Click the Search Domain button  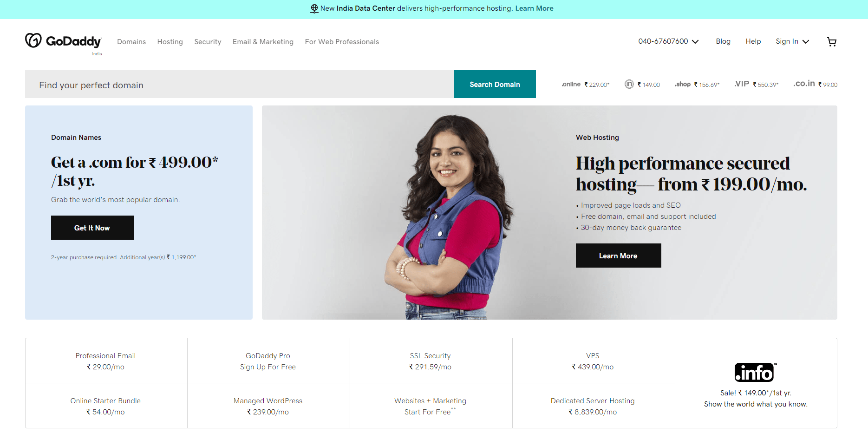(495, 84)
